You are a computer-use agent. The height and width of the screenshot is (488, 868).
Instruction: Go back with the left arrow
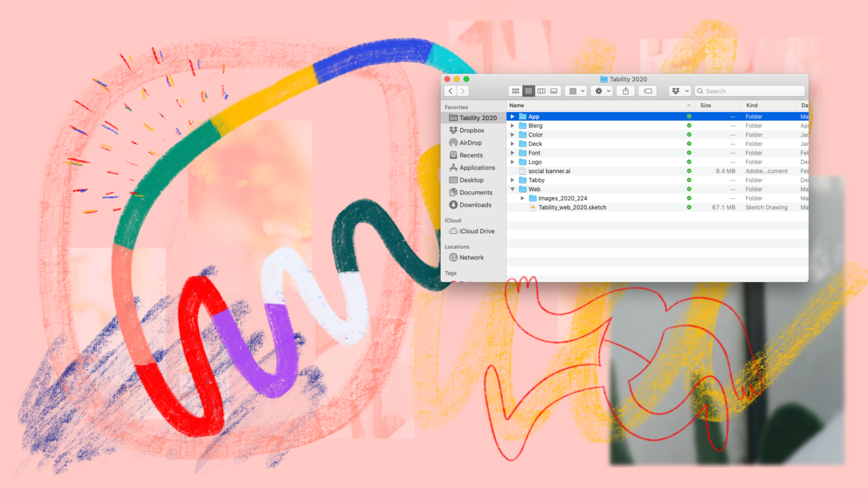450,91
